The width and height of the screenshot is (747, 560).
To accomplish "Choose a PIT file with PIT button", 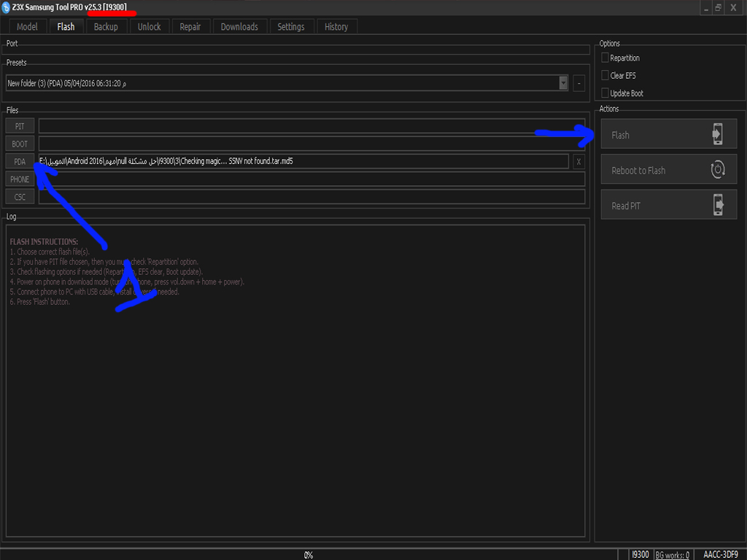I will pos(20,126).
